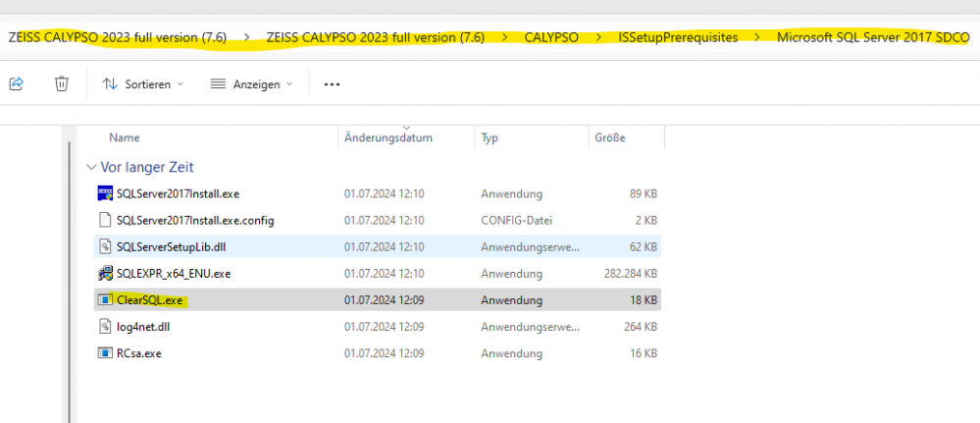Click the ClearSQL.exe application icon

[x=105, y=299]
